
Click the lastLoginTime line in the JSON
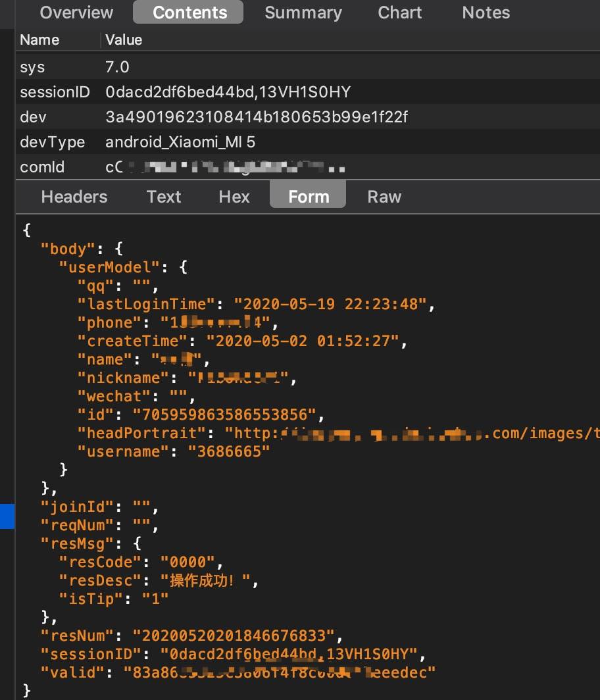257,304
